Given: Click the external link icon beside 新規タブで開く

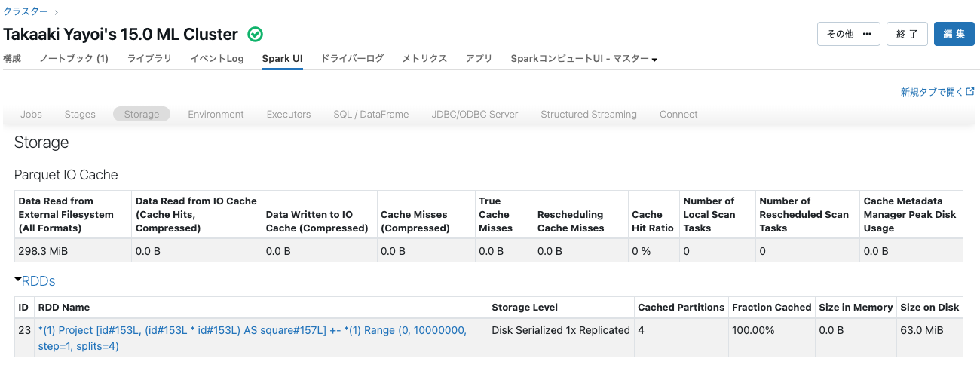Looking at the screenshot, I should pyautogui.click(x=970, y=92).
